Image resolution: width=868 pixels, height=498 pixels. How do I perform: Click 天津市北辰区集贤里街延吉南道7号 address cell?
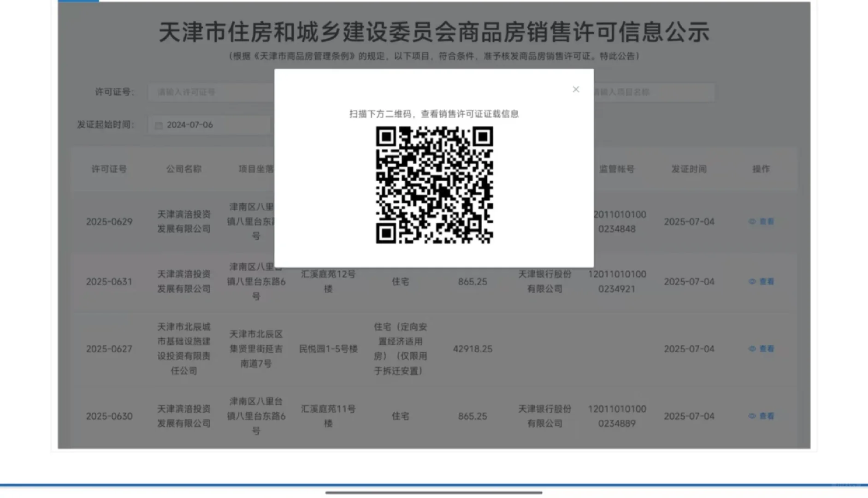pyautogui.click(x=256, y=349)
